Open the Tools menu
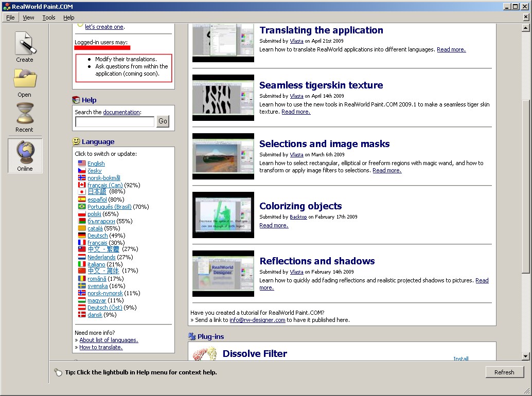532x396 pixels. point(48,17)
